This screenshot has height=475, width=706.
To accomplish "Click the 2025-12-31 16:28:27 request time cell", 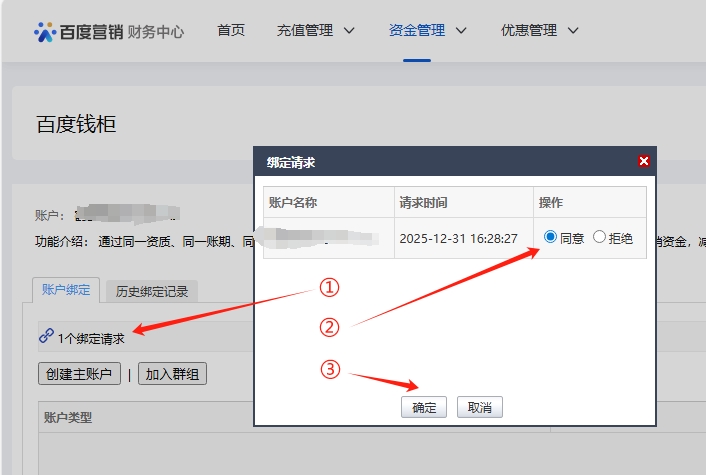I will (458, 238).
